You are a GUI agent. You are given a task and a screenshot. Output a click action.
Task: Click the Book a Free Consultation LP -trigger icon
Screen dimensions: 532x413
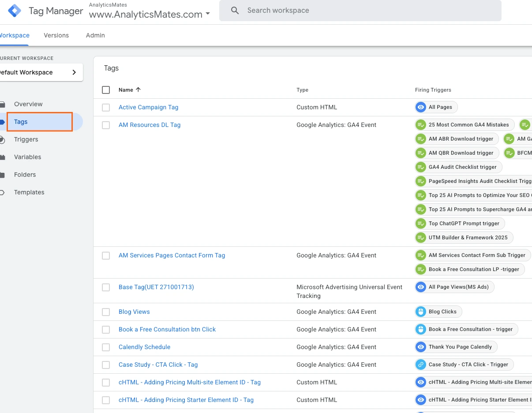(x=421, y=269)
